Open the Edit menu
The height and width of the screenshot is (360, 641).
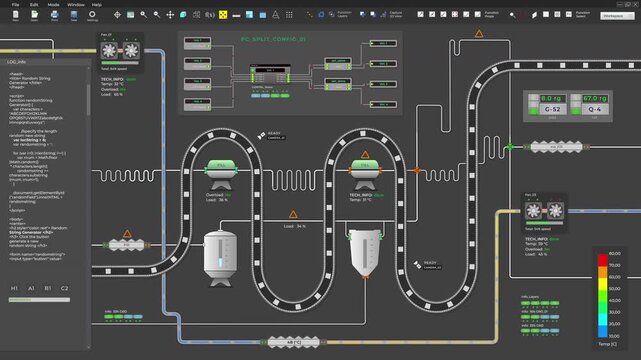point(34,4)
